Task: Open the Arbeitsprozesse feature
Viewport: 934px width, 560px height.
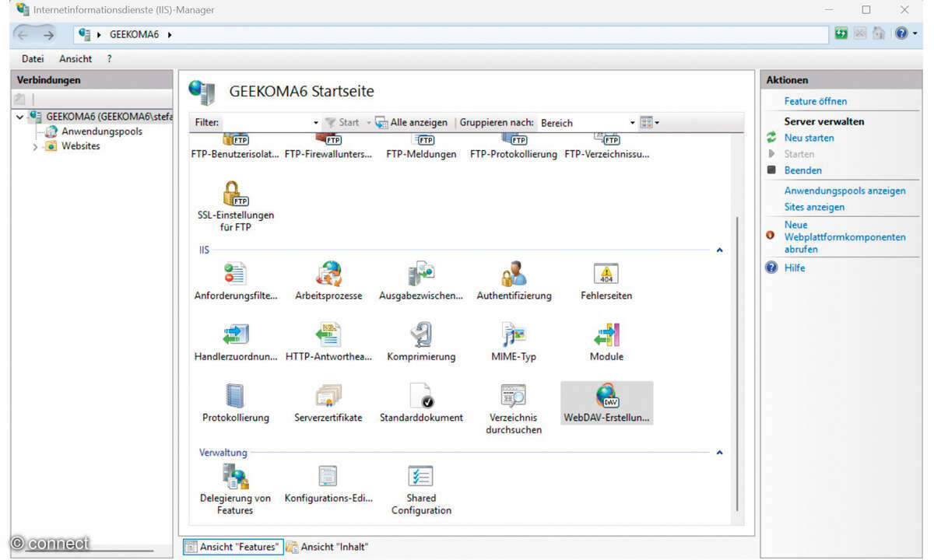Action: pyautogui.click(x=328, y=282)
